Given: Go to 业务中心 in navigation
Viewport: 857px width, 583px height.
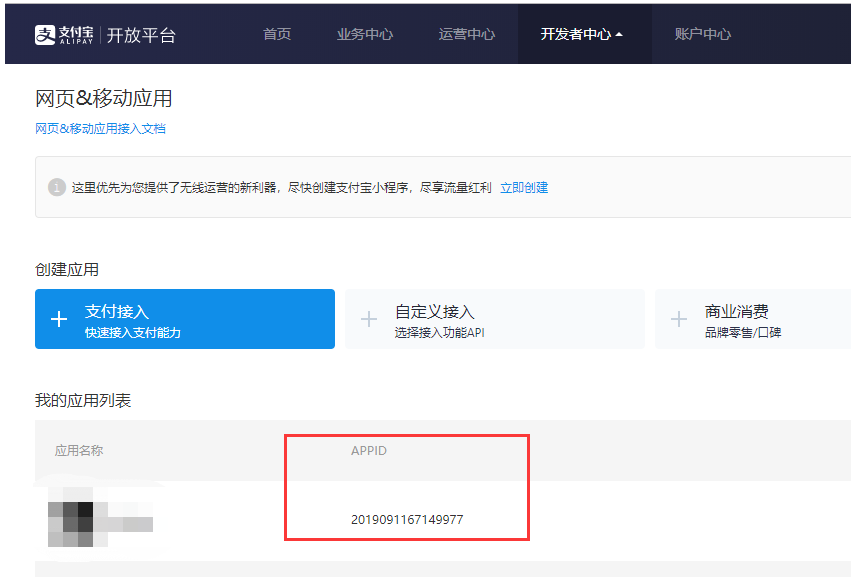Looking at the screenshot, I should pyautogui.click(x=365, y=34).
